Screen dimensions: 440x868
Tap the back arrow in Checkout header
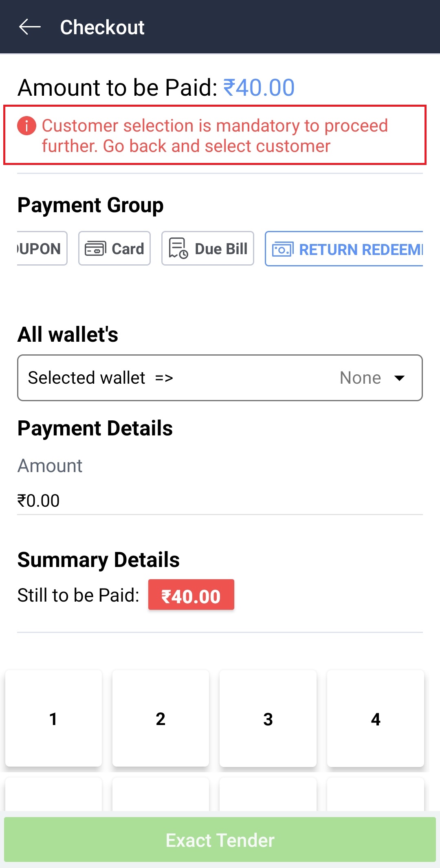(x=30, y=27)
